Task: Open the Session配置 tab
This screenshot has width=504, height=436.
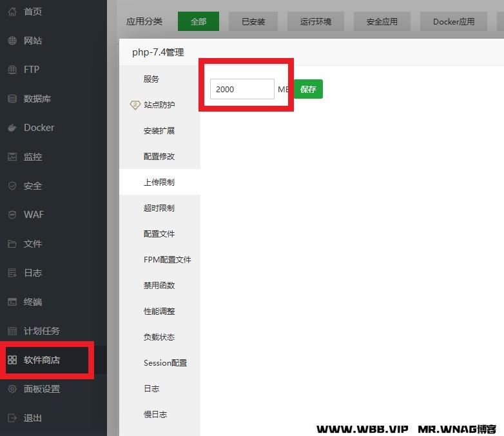Action: 160,362
